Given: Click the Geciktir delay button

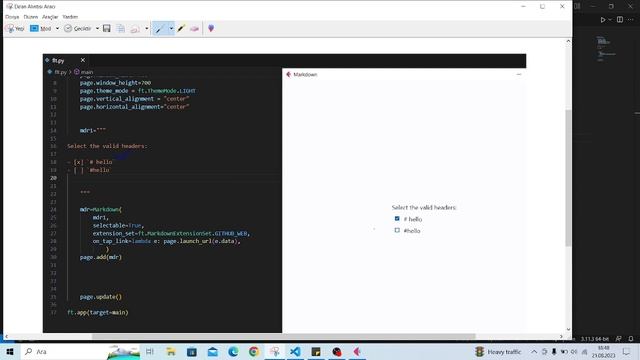Looking at the screenshot, I should (x=78, y=29).
